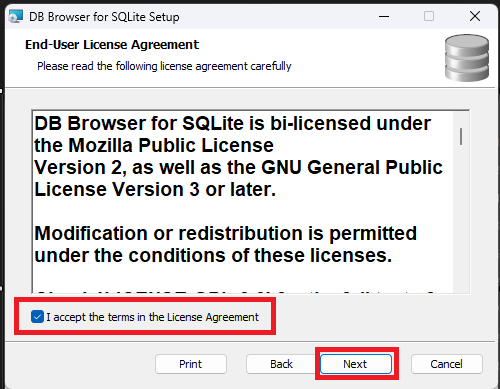Click the 'Modification or redistribution is permitted' line

coord(226,233)
